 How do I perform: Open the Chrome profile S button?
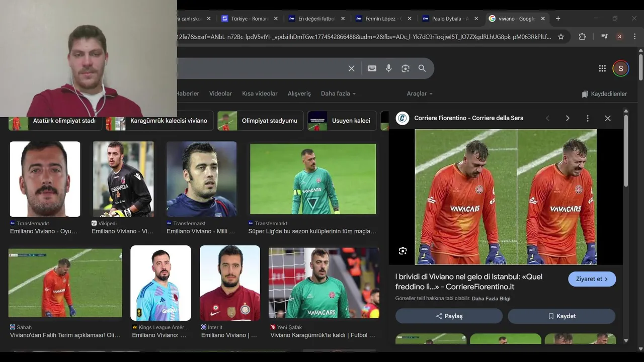[619, 37]
